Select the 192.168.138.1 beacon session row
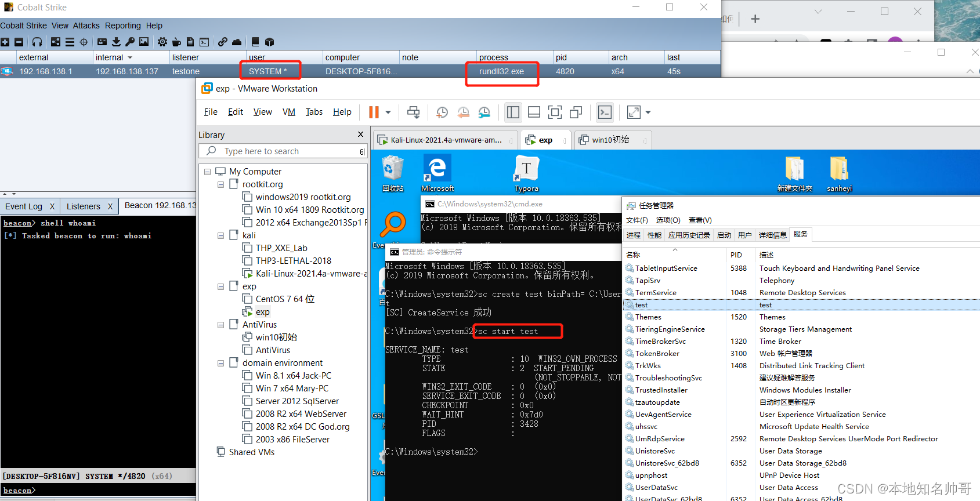 coord(360,71)
